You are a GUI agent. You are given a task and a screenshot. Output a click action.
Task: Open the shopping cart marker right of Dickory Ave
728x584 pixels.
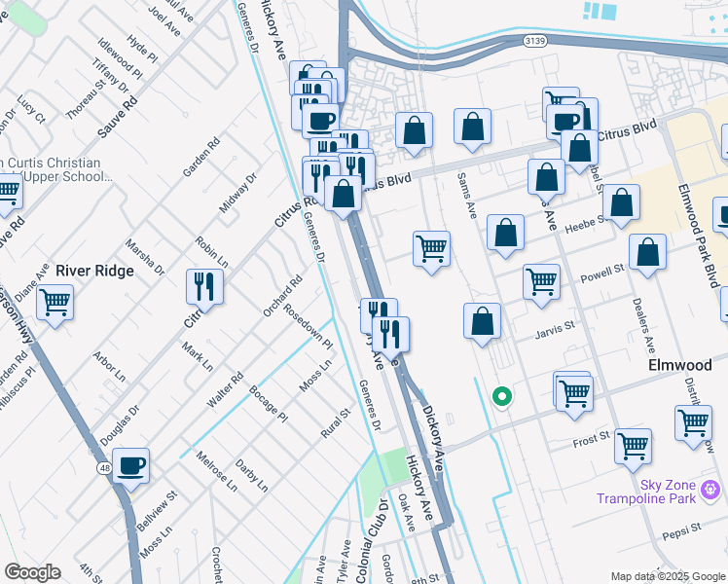(x=431, y=248)
